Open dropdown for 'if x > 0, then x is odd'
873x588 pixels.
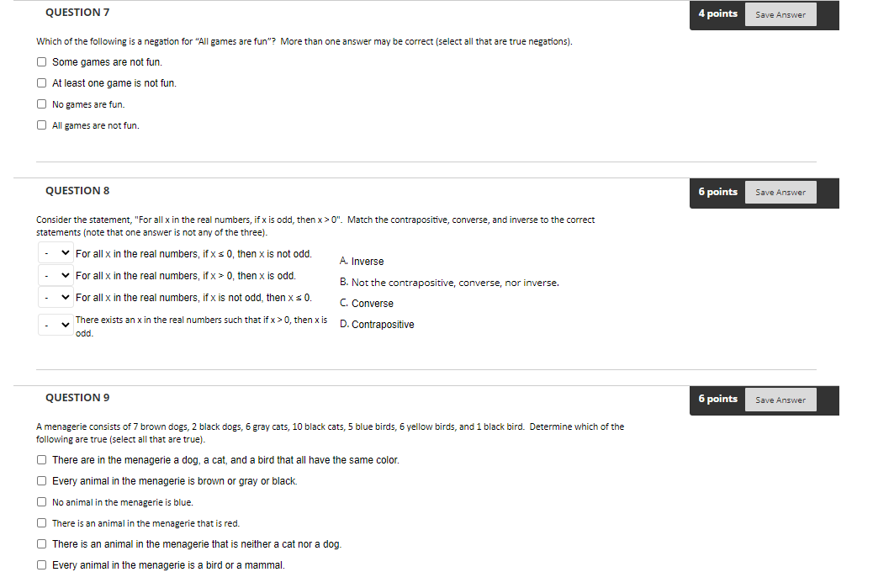pyautogui.click(x=56, y=275)
